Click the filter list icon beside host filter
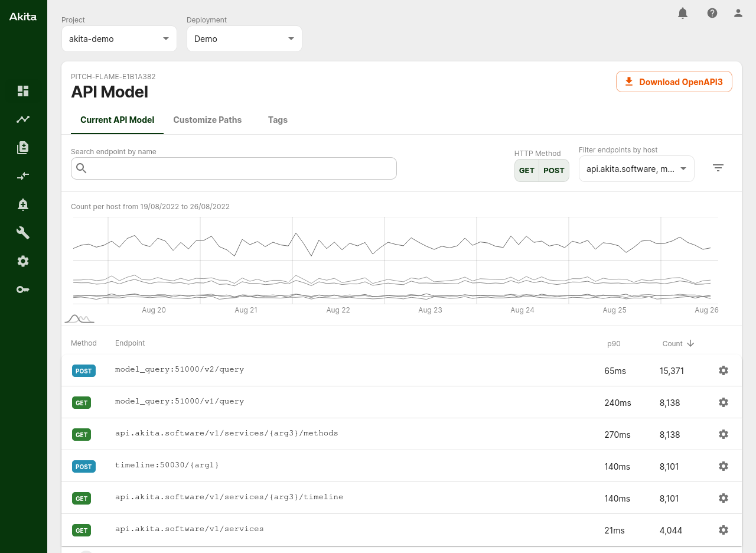 click(718, 168)
